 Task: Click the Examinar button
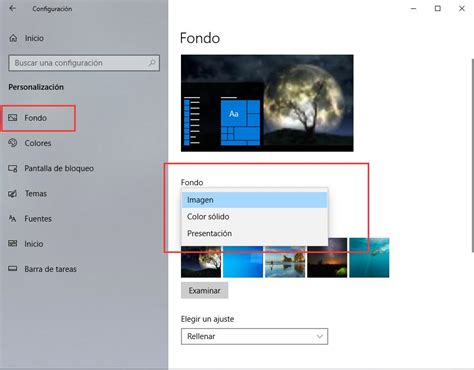205,291
